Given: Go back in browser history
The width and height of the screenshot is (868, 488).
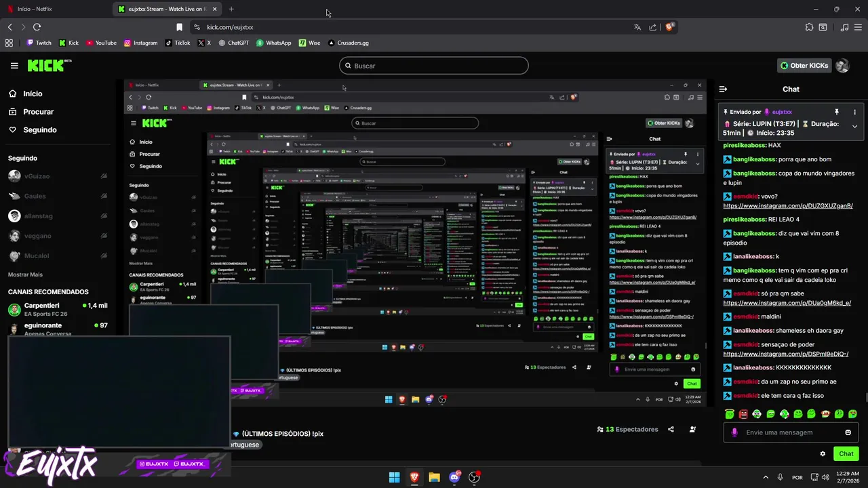Looking at the screenshot, I should [9, 27].
